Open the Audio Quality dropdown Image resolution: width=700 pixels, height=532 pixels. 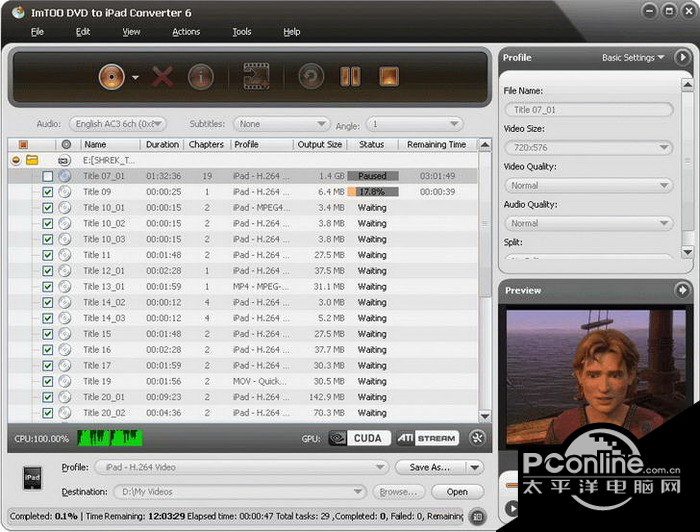[589, 223]
